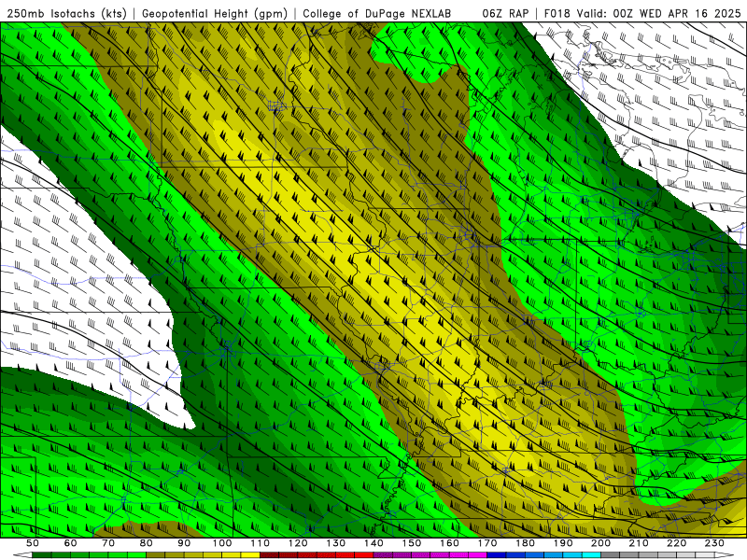Click the 210 legend number
The width and height of the screenshot is (747, 560).
pyautogui.click(x=639, y=543)
